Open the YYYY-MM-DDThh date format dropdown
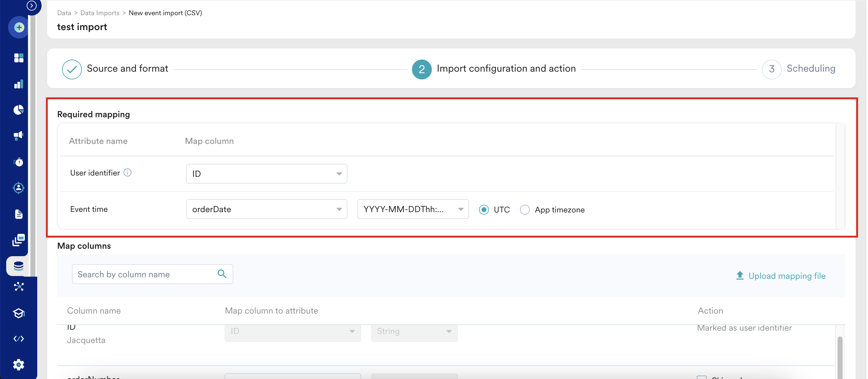868x379 pixels. [x=412, y=209]
